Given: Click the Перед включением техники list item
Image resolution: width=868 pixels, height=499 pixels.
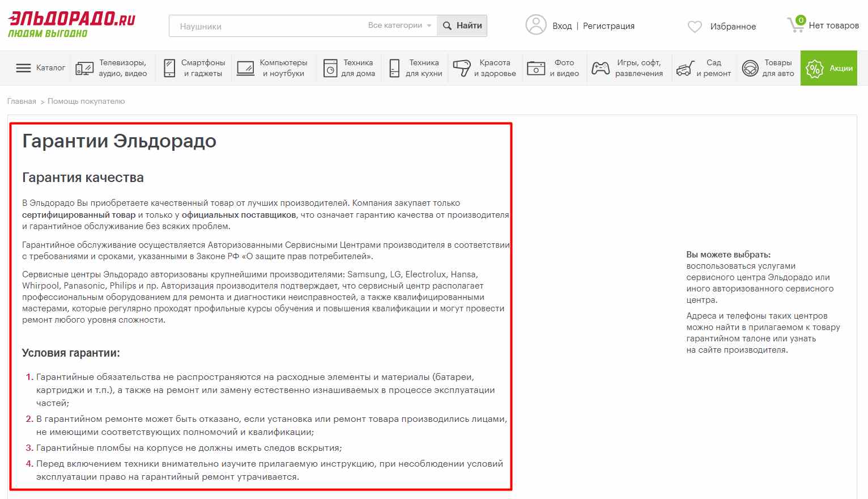Looking at the screenshot, I should point(269,470).
